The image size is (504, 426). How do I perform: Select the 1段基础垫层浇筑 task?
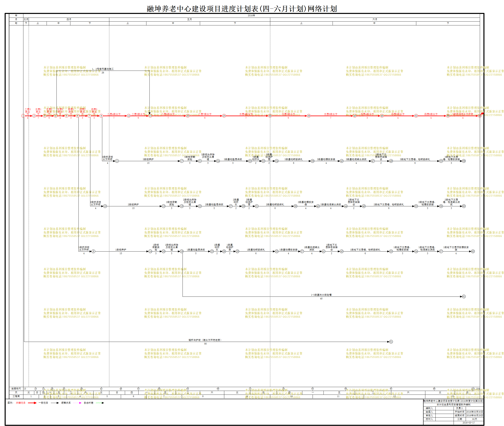point(196,250)
